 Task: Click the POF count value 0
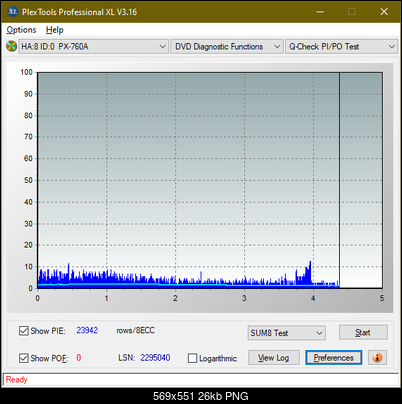[79, 358]
